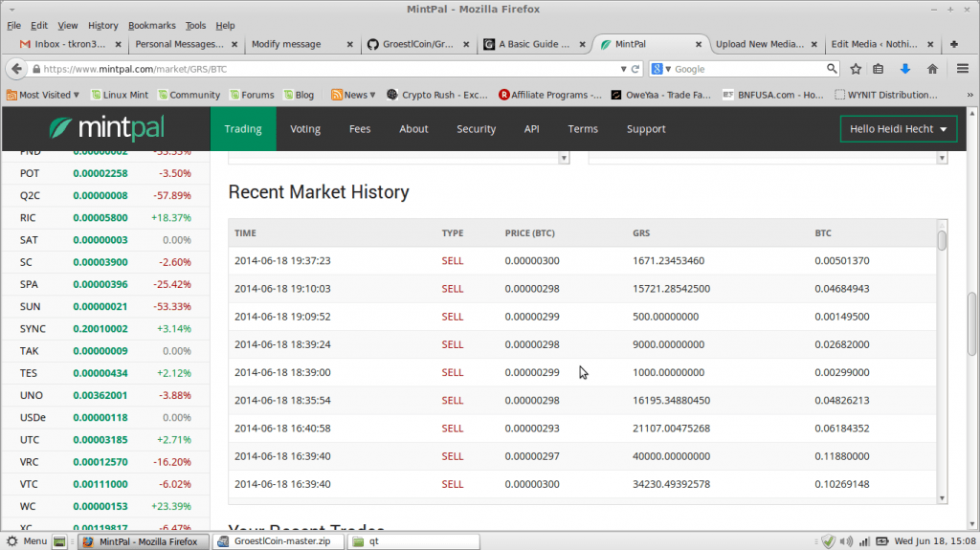The width and height of the screenshot is (980, 550).
Task: Open the bookmarks list icon
Action: [879, 69]
